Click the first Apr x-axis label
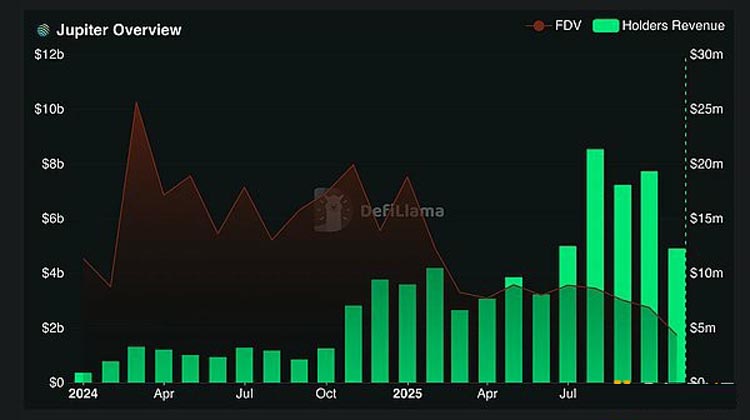The image size is (750, 420). [164, 394]
